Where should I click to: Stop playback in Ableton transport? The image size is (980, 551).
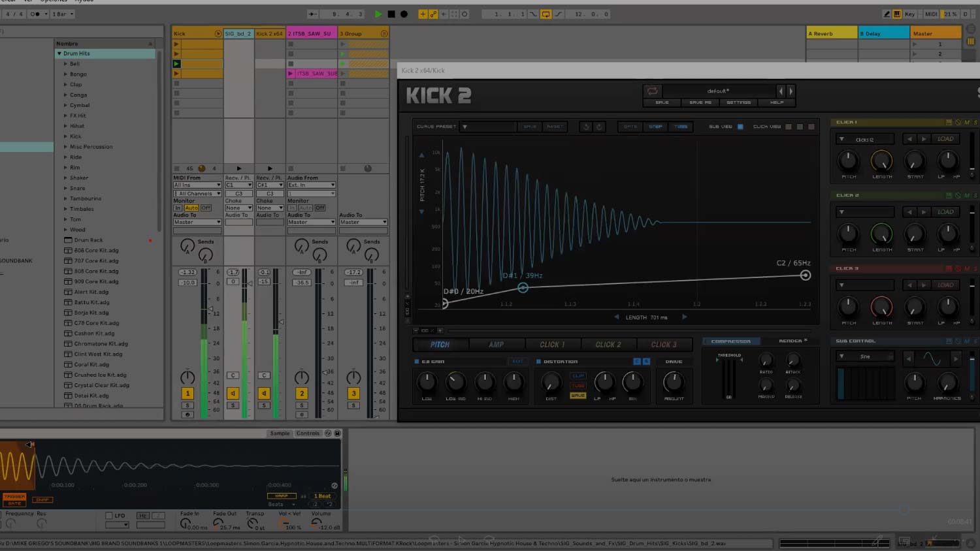click(391, 14)
